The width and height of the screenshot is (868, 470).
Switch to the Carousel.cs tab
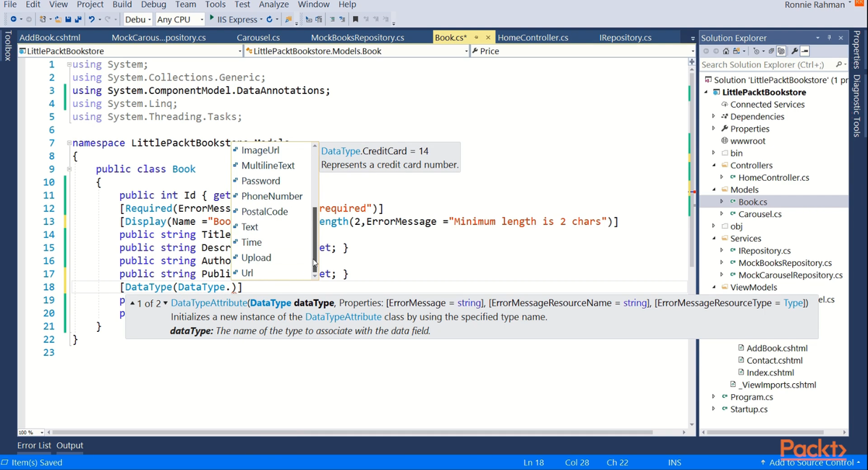[x=257, y=38]
